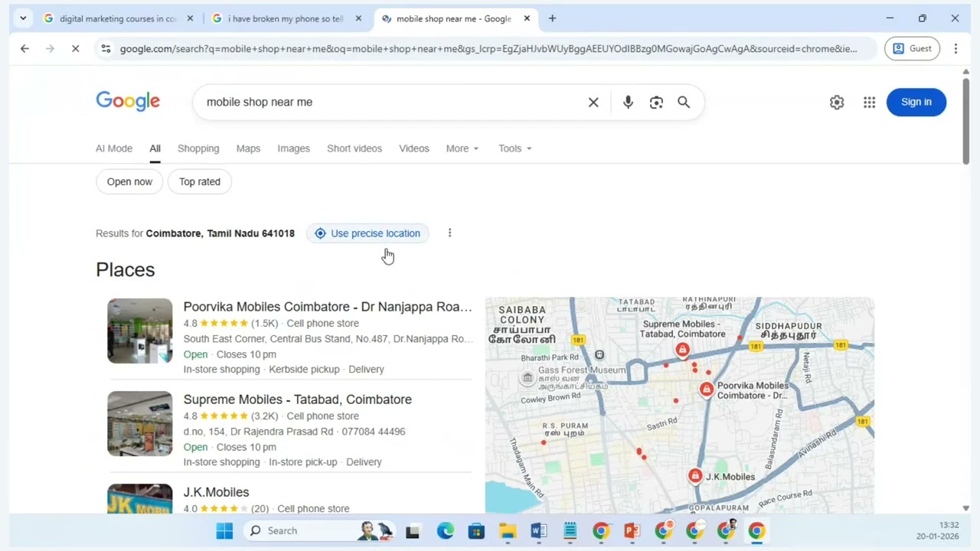
Task: Open Microsoft Edge from the taskbar
Action: (445, 530)
